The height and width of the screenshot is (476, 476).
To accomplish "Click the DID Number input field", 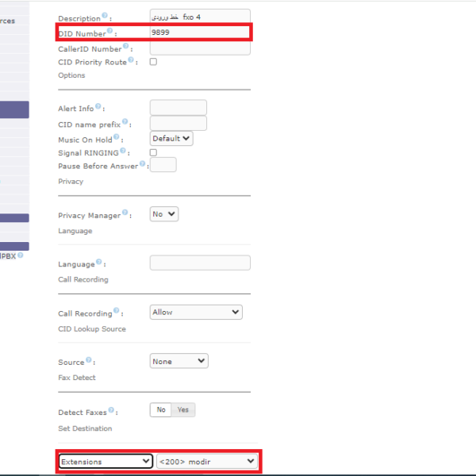I will [x=200, y=33].
